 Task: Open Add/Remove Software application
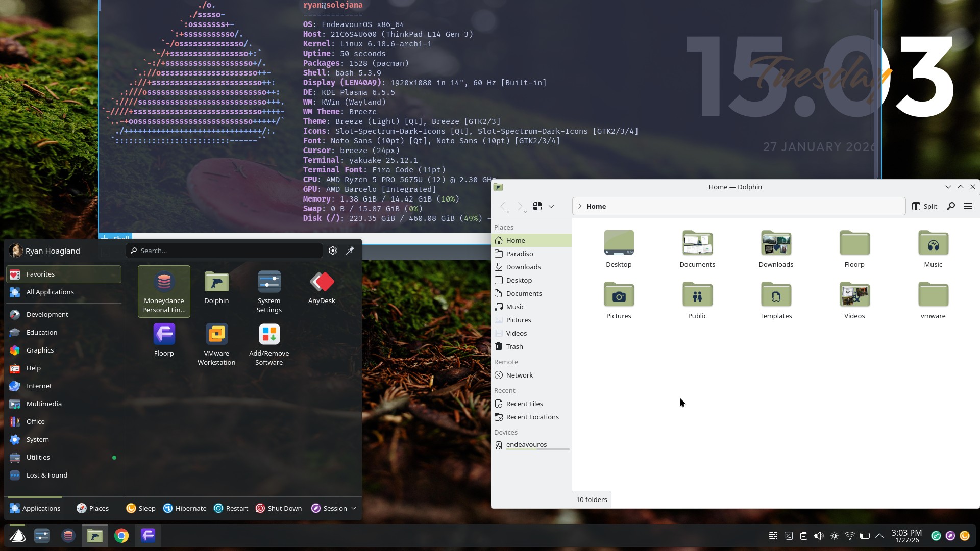click(269, 344)
